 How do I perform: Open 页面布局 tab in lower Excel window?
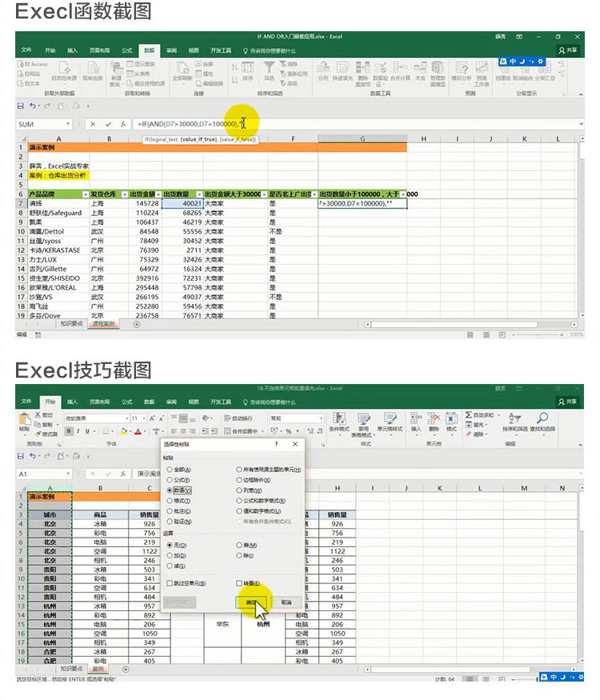pos(99,402)
